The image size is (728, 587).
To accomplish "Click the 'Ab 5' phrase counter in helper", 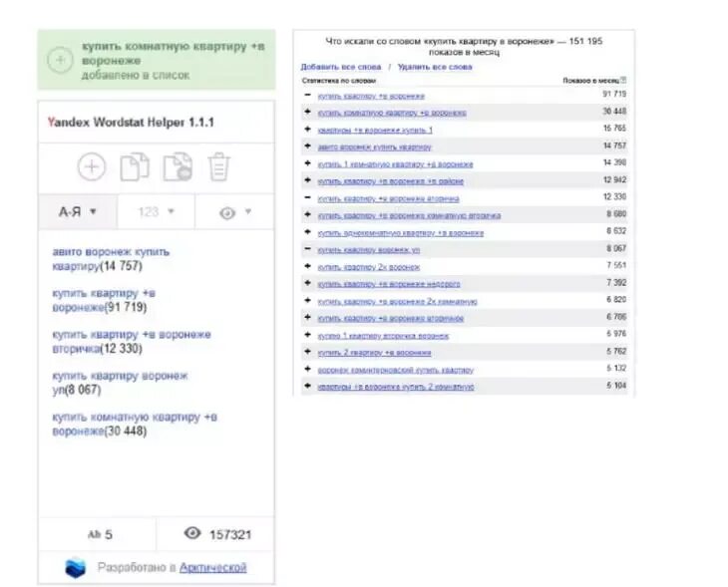I will 101,534.
